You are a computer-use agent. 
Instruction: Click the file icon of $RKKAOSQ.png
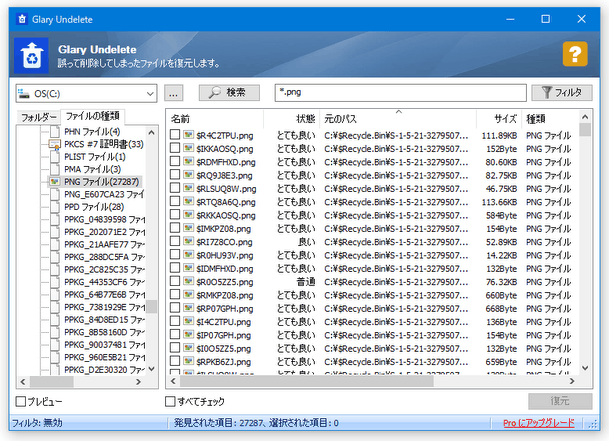[188, 214]
